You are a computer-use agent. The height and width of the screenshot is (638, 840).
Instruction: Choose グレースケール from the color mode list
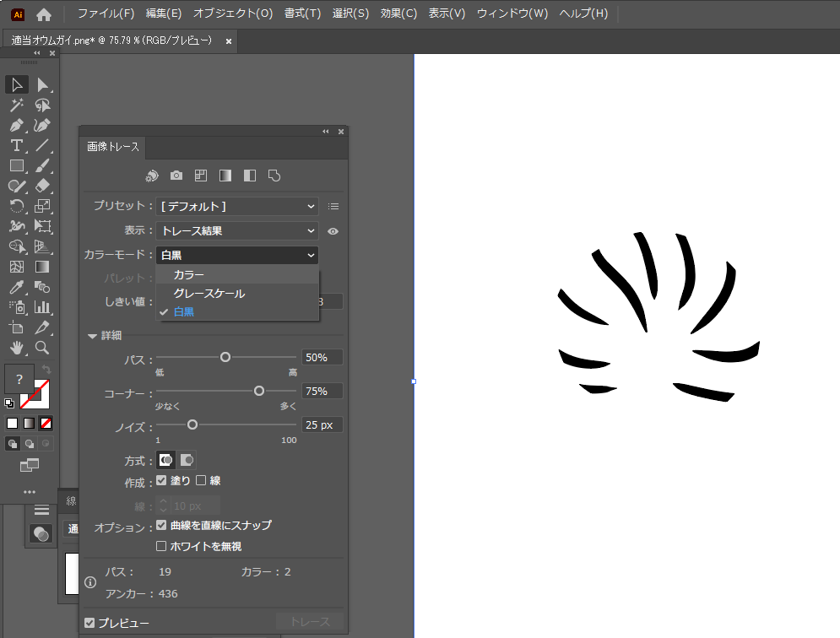point(209,294)
